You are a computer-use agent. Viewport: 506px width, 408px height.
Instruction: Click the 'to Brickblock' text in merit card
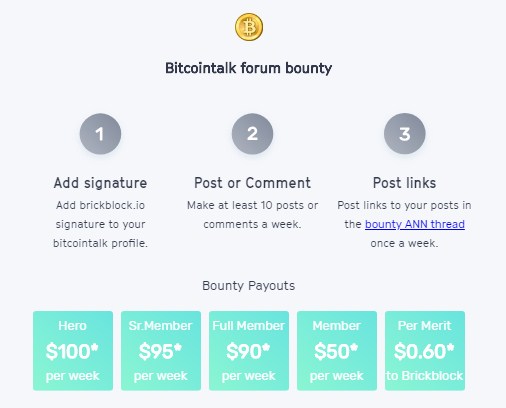click(x=425, y=376)
